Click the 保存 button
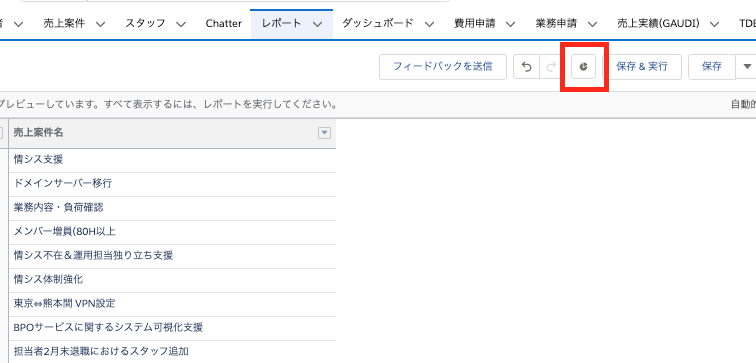The image size is (756, 363). click(x=712, y=67)
